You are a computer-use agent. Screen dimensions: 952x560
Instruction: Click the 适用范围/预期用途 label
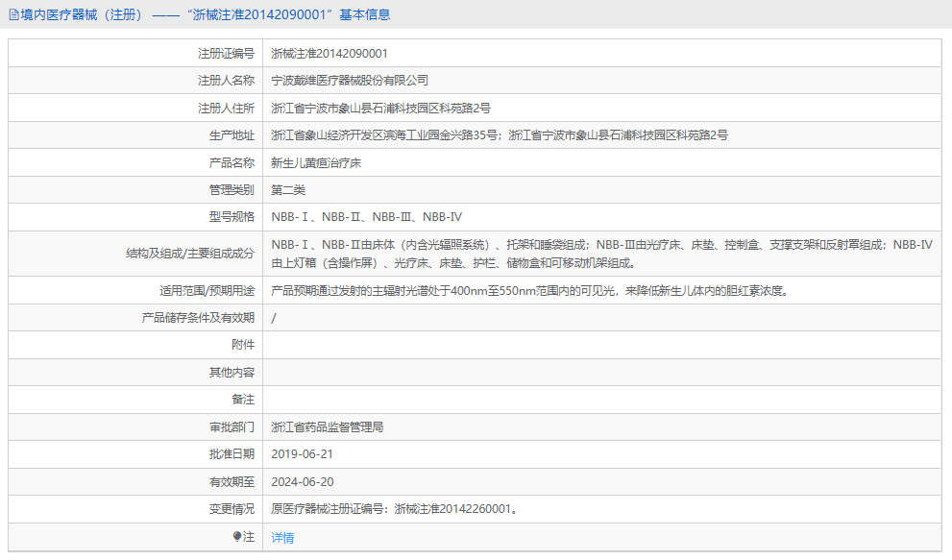tap(207, 291)
